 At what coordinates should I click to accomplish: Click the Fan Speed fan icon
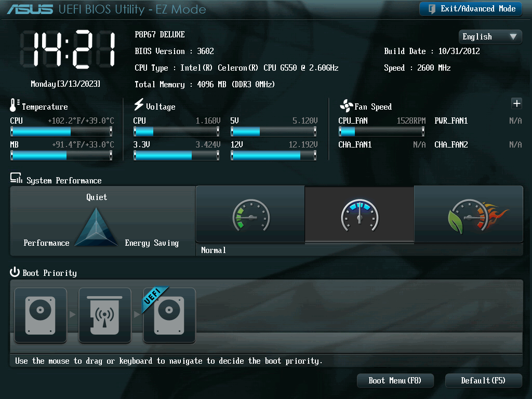coord(346,106)
